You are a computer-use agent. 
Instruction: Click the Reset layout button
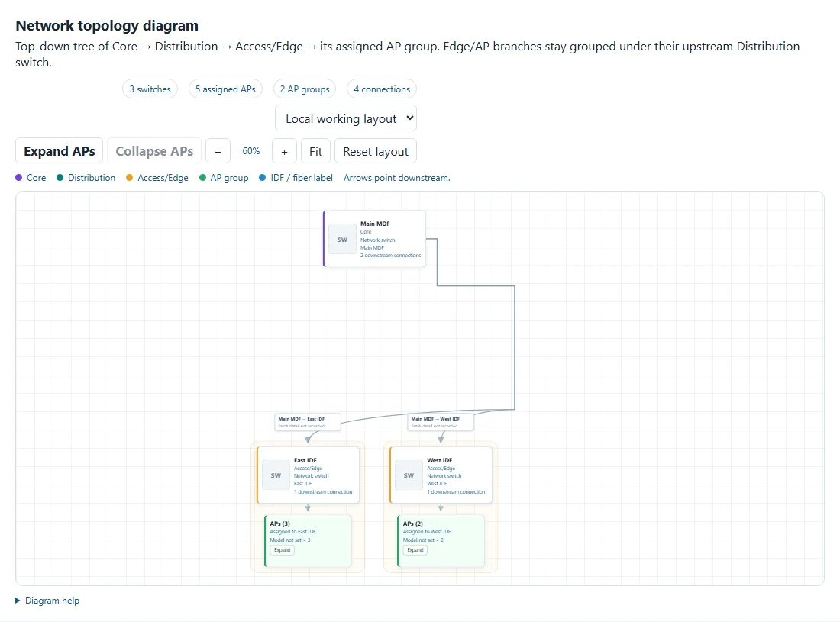pyautogui.click(x=376, y=151)
